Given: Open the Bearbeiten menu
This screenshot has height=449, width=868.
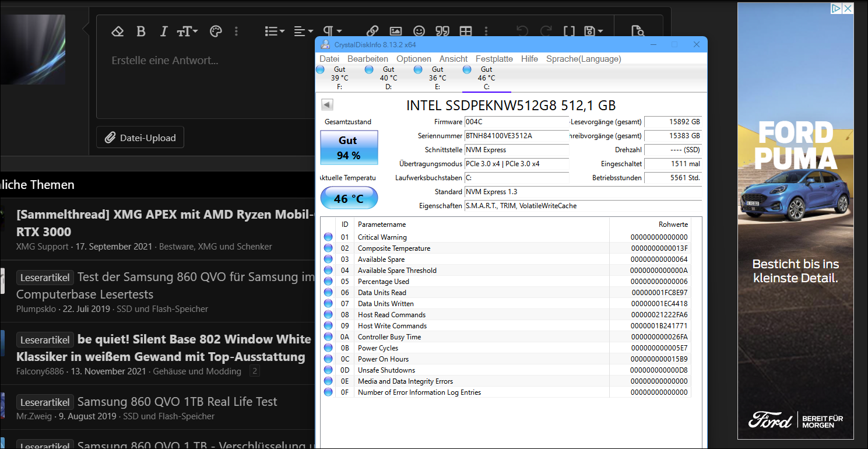Looking at the screenshot, I should (368, 59).
